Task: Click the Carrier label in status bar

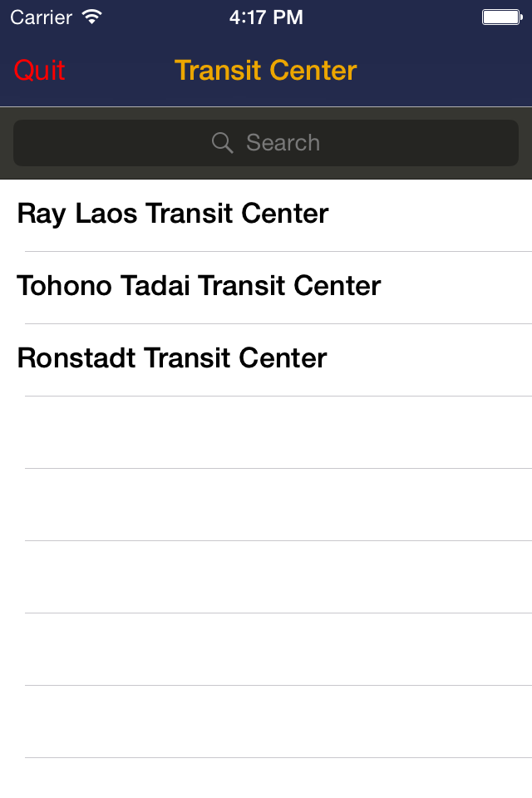Action: tap(39, 17)
